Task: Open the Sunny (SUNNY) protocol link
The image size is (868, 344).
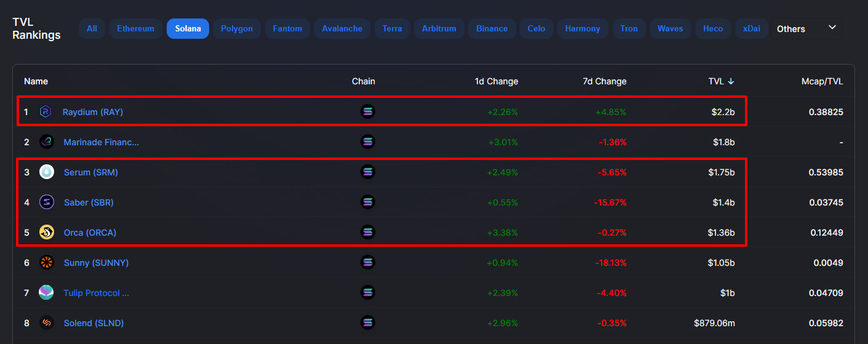Action: (96, 263)
